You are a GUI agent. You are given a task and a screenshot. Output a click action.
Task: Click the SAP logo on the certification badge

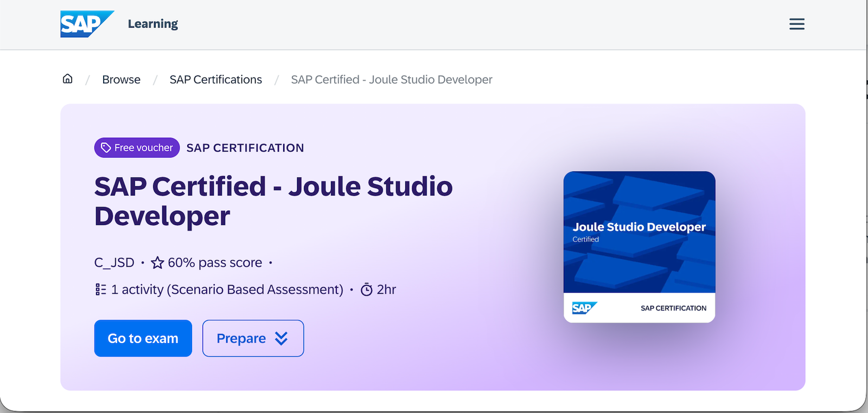(x=584, y=308)
